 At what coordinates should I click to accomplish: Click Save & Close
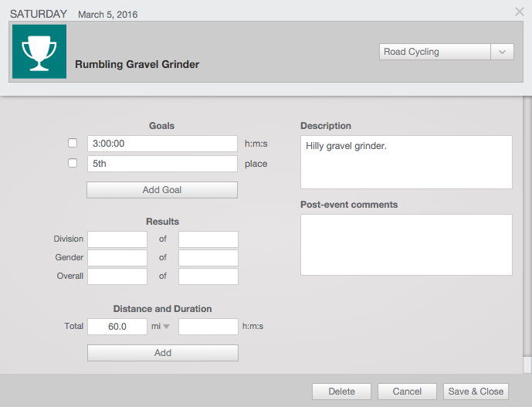tap(476, 392)
